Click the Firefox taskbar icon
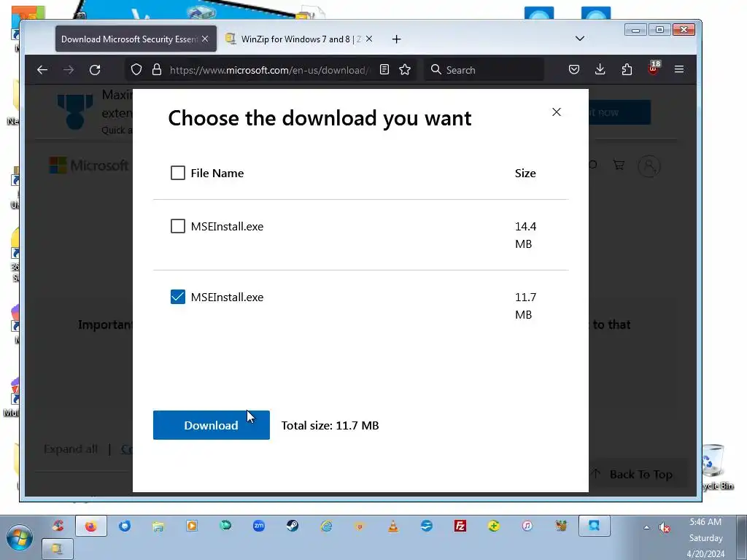Image resolution: width=747 pixels, height=560 pixels. coord(90,526)
